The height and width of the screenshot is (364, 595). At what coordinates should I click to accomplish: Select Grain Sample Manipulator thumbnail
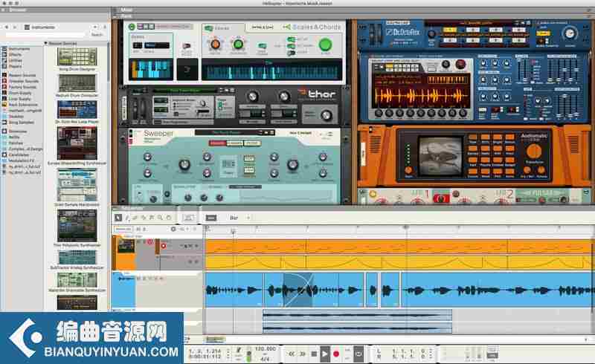[77, 185]
